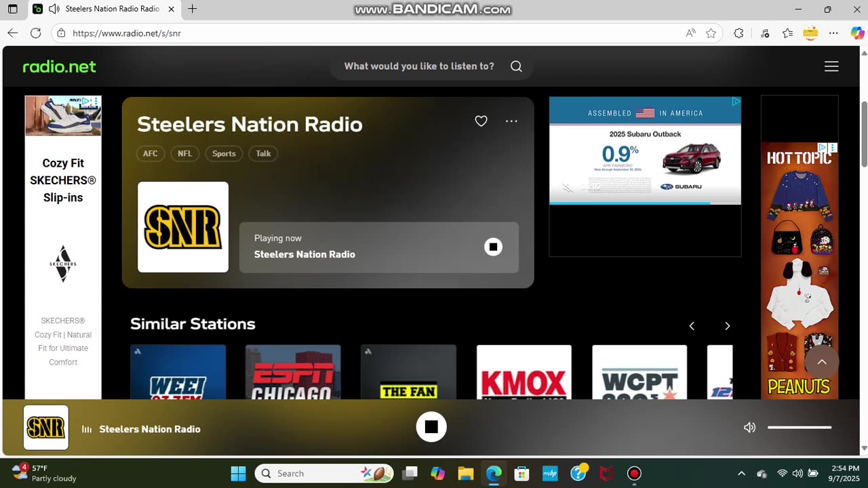Open Wi-Fi network tray icon

click(x=783, y=473)
